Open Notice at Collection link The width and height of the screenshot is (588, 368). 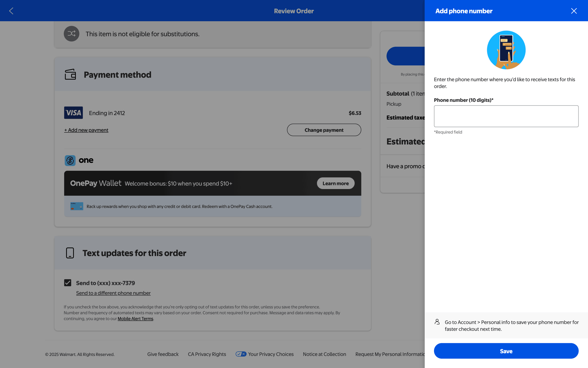[x=324, y=354]
